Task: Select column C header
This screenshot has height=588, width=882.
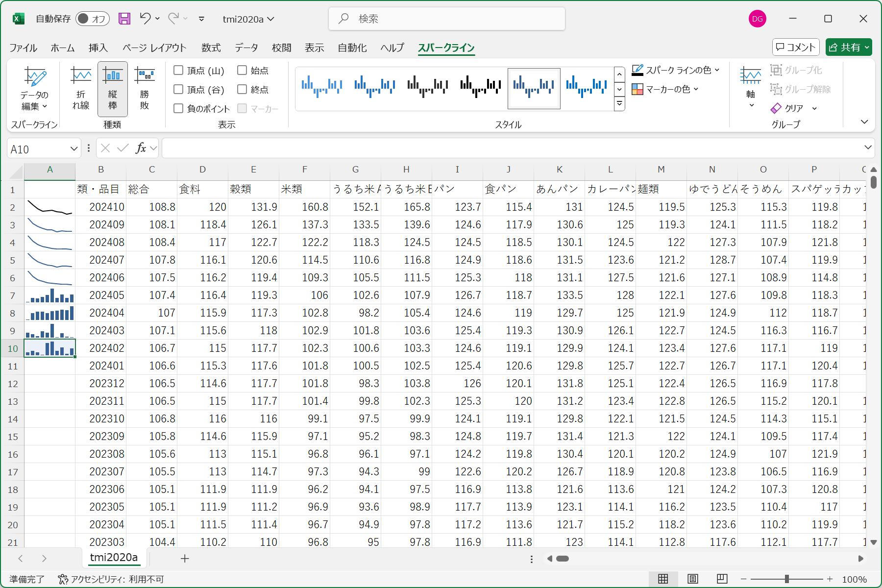Action: click(x=152, y=170)
